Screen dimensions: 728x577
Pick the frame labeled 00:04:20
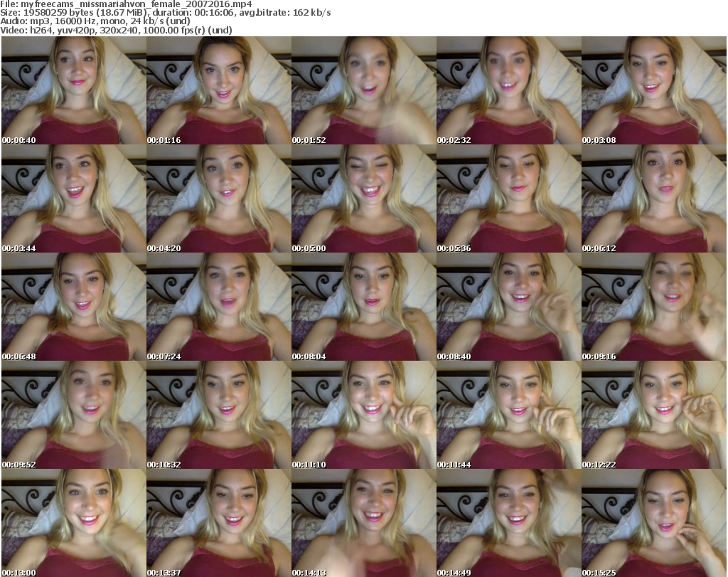[x=219, y=198]
